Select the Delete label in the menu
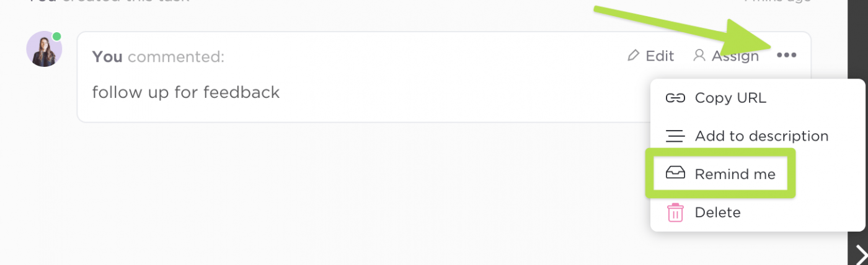This screenshot has width=868, height=265. pos(717,213)
